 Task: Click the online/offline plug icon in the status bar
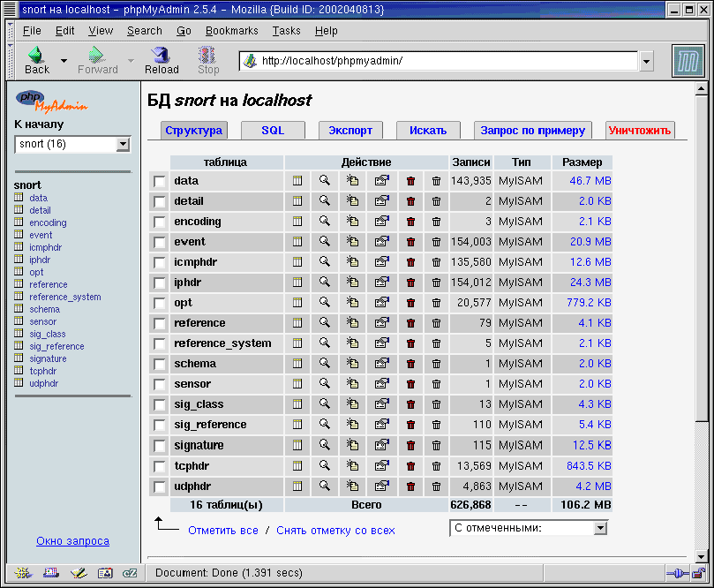[678, 573]
